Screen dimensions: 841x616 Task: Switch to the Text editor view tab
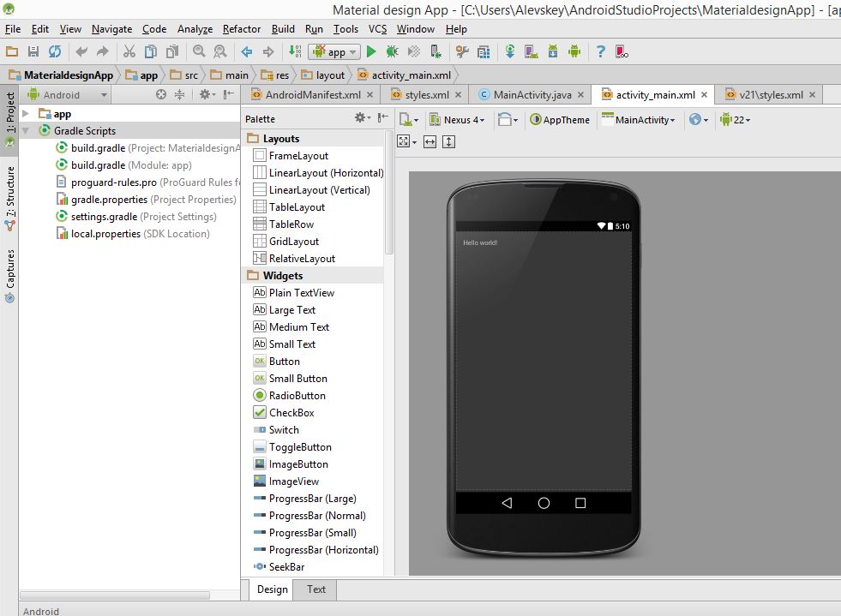click(x=316, y=589)
